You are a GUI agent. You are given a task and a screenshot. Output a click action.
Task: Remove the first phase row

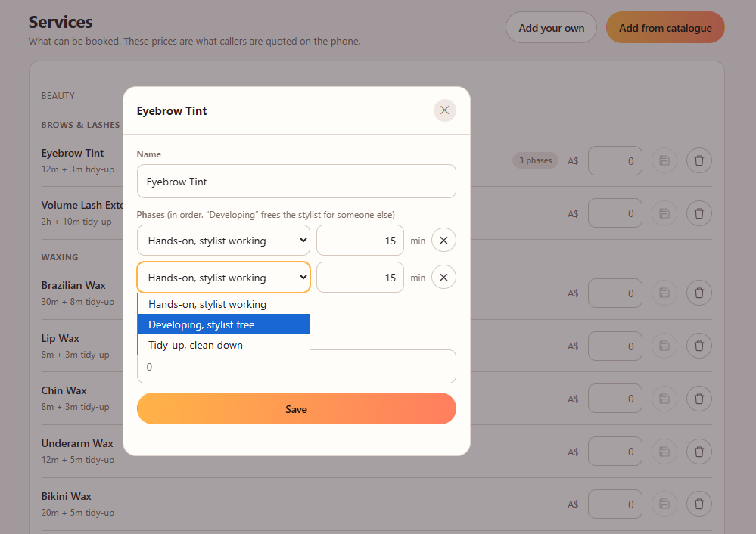click(x=443, y=240)
